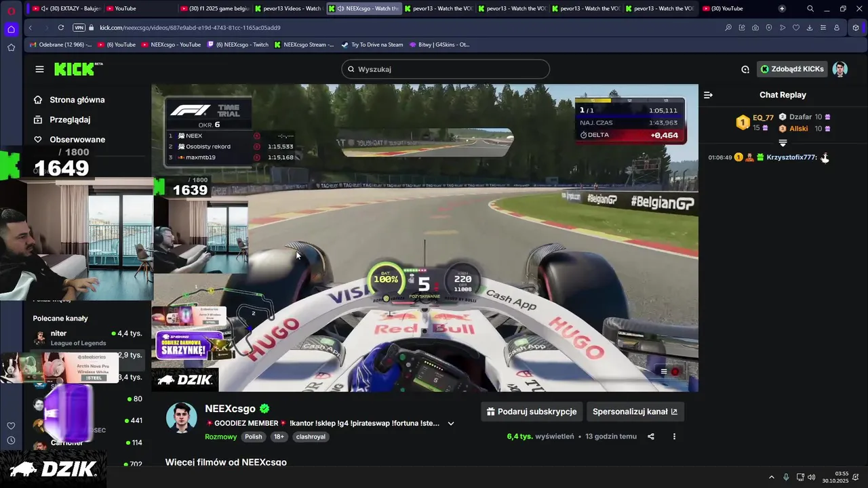
Task: Click Spersonalizuj kanał button
Action: click(635, 411)
